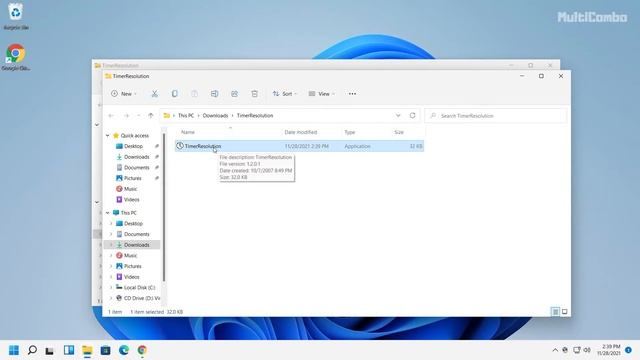This screenshot has height=360, width=640.
Task: Open Chrome from the taskbar
Action: (142, 350)
